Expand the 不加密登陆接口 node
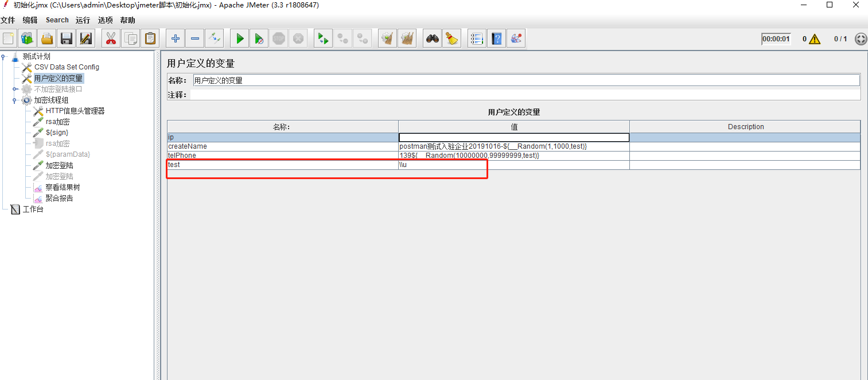Image resolution: width=868 pixels, height=380 pixels. [x=15, y=88]
